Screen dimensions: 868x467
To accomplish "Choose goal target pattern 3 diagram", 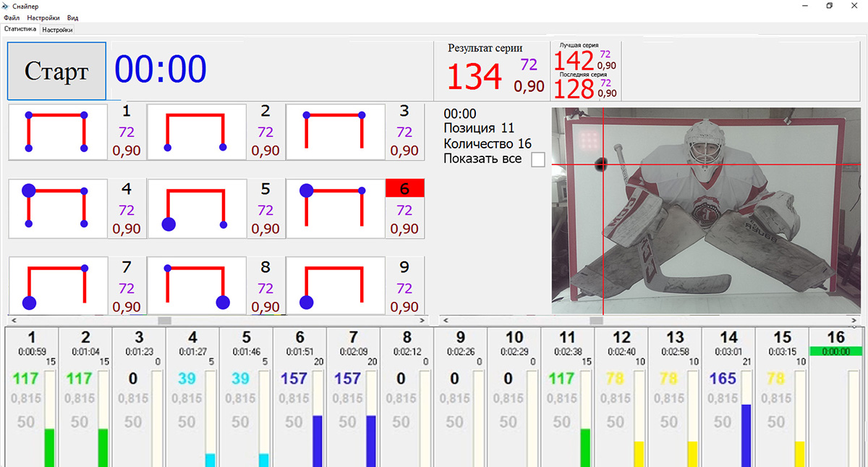I will click(x=336, y=132).
